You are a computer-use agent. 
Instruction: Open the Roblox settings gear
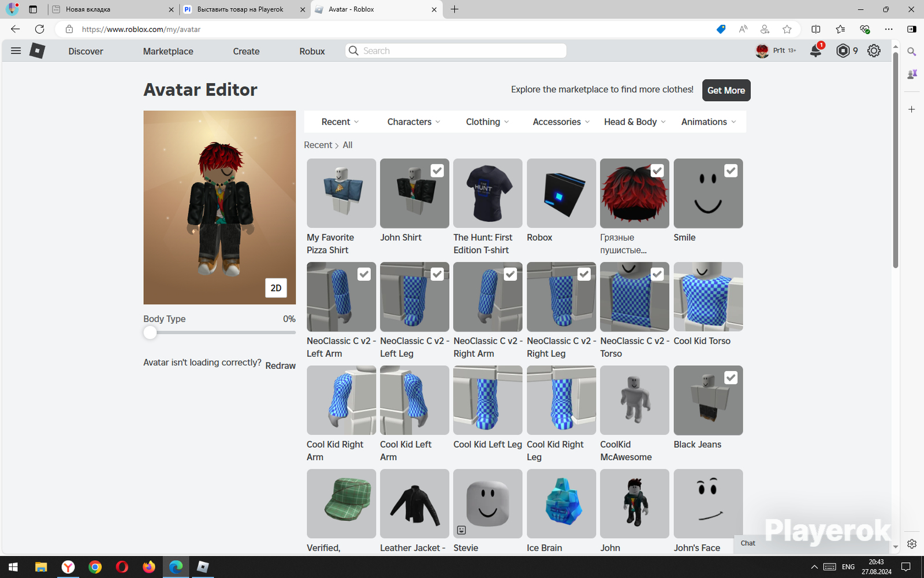coord(874,51)
